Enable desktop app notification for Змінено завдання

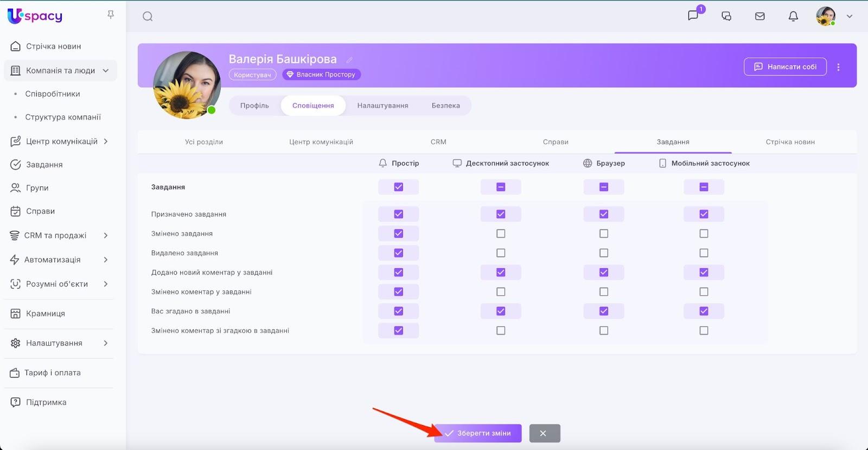point(501,233)
